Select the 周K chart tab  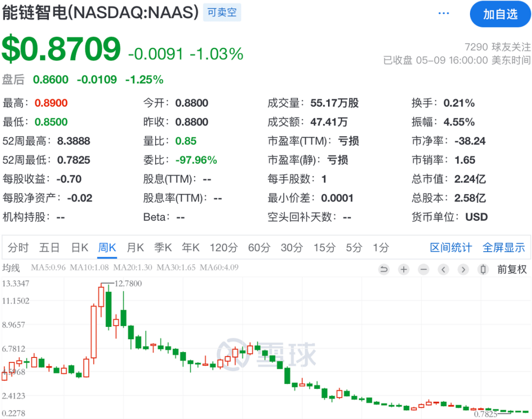tap(107, 248)
